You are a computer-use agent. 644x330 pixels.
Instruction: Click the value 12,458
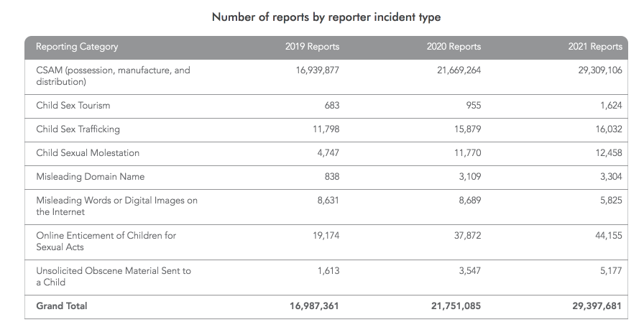(x=609, y=153)
